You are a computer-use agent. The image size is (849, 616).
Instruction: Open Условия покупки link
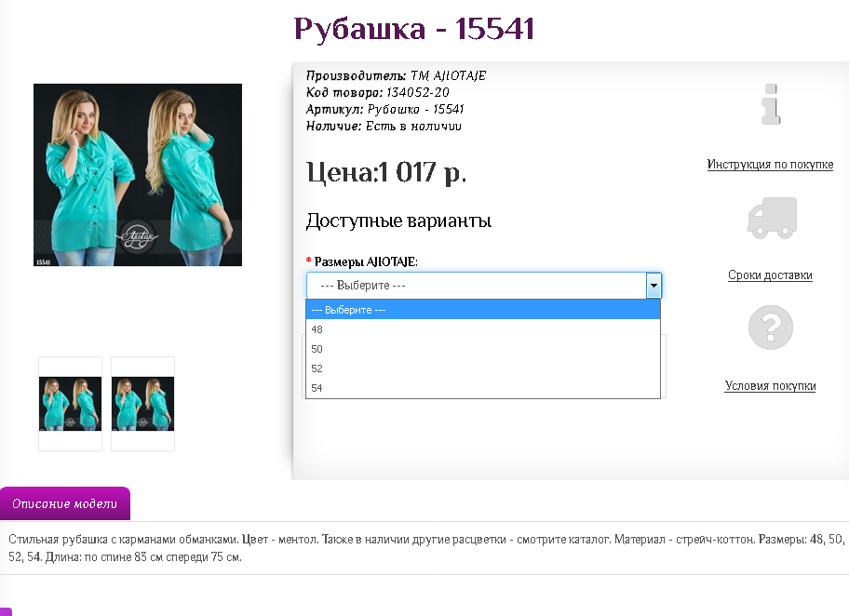click(770, 386)
